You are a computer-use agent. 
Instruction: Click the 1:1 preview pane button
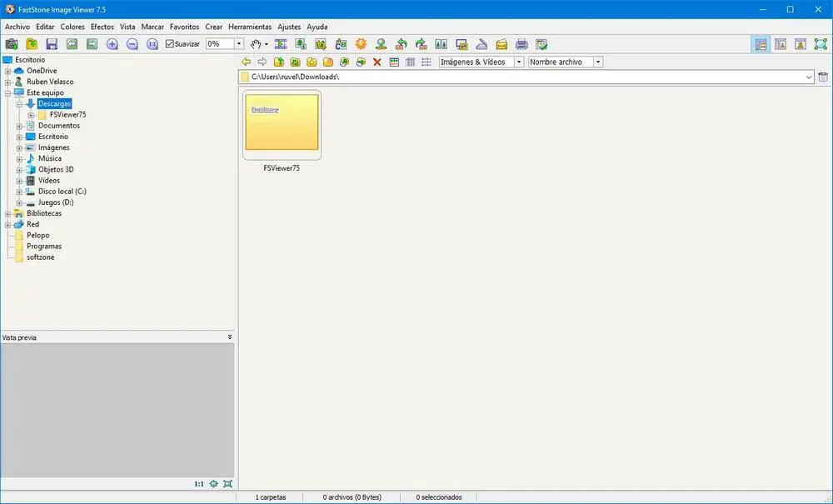pyautogui.click(x=199, y=484)
